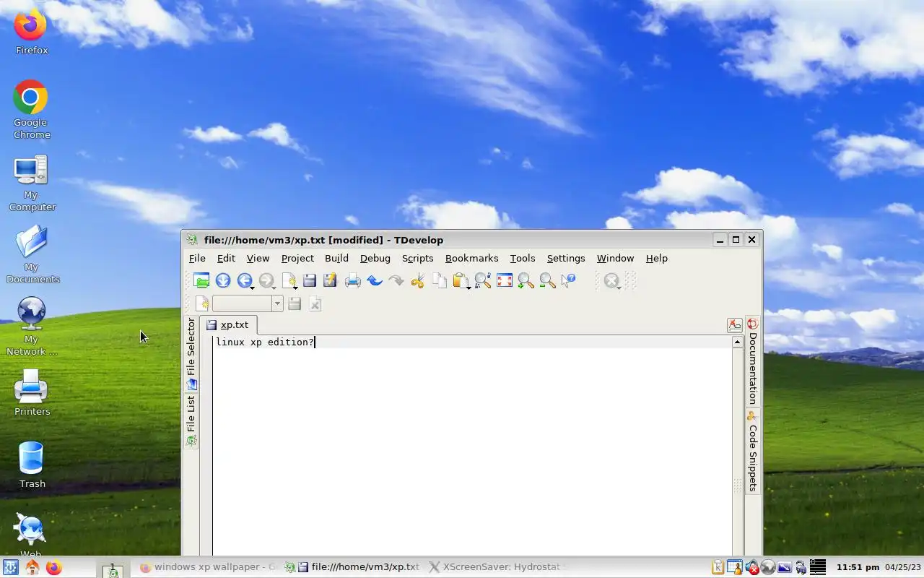
Task: Open the Klipper clipboard tray icon
Action: [718, 567]
